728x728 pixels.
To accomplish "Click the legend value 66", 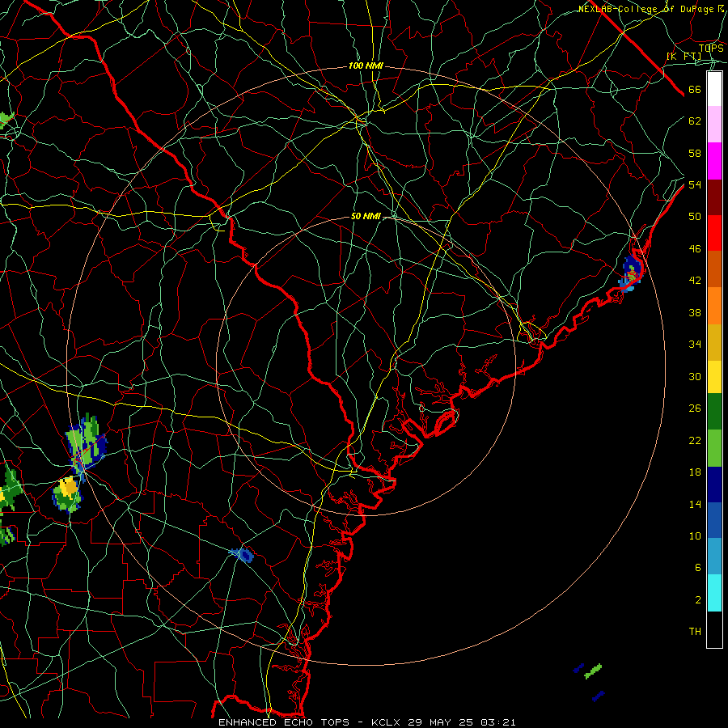I will point(695,90).
